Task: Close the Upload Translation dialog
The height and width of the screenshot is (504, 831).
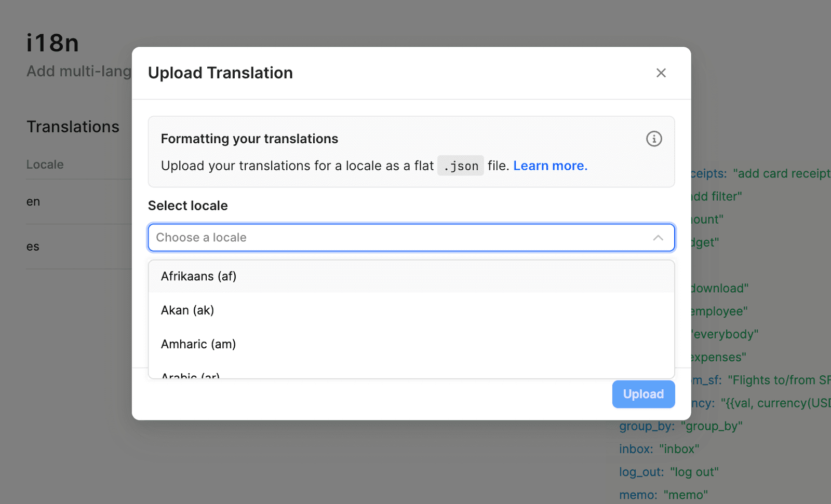Action: 661,73
